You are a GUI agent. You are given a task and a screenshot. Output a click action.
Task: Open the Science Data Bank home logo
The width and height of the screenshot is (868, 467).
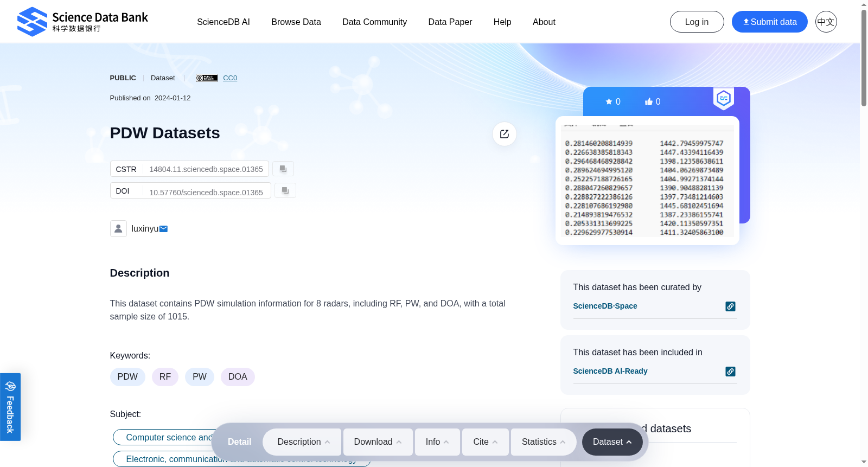[82, 22]
